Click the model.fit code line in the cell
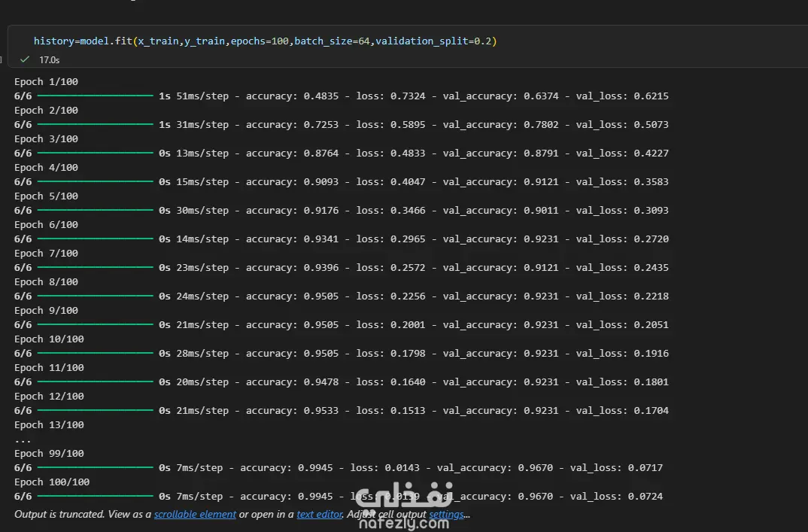Image resolution: width=808 pixels, height=532 pixels. pyautogui.click(x=265, y=41)
